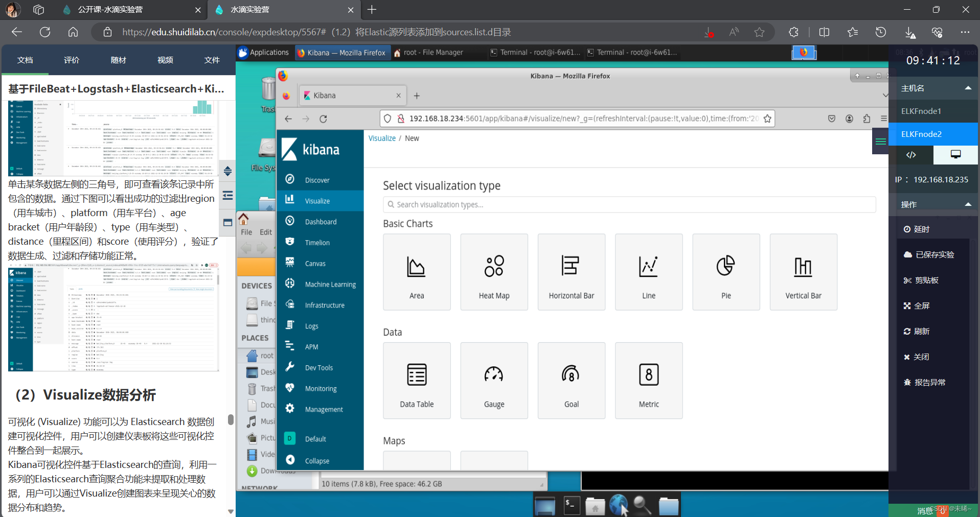The width and height of the screenshot is (980, 517).
Task: Select the Metric visualization
Action: (649, 381)
